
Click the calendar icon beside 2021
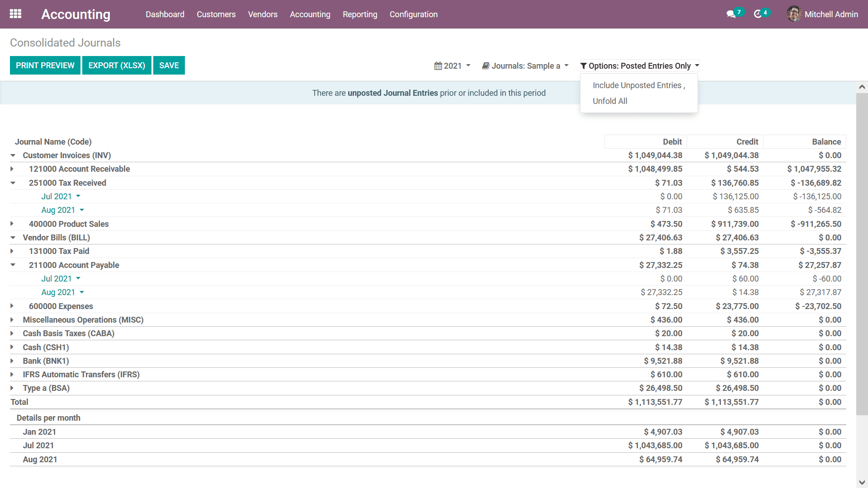click(x=438, y=66)
